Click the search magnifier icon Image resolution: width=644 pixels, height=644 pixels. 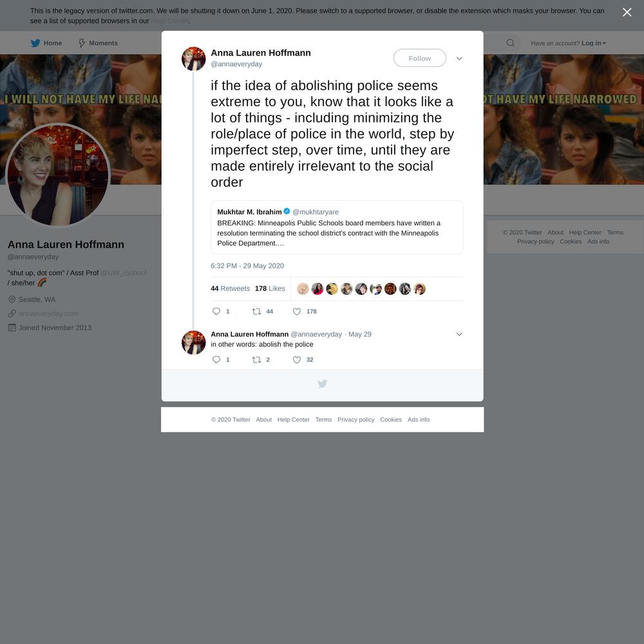point(510,43)
